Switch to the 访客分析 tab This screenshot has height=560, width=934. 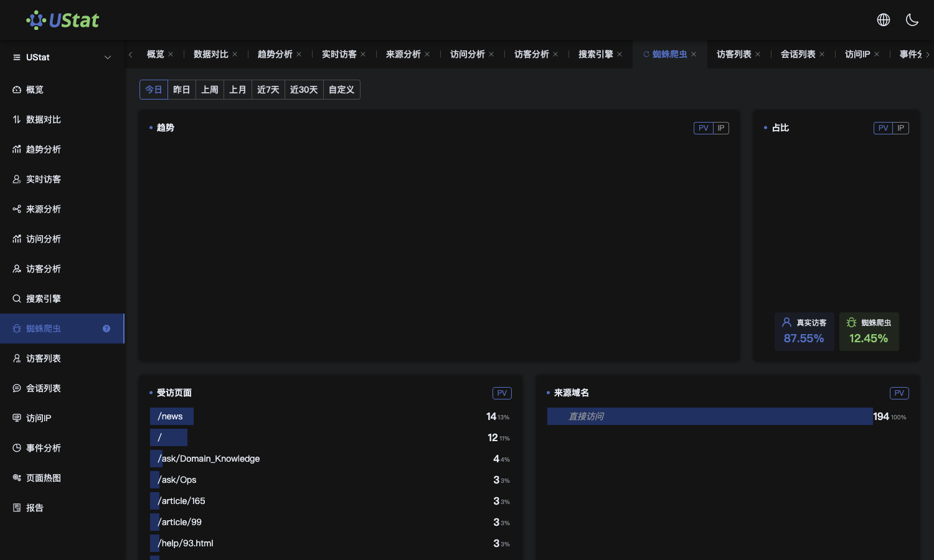(532, 54)
